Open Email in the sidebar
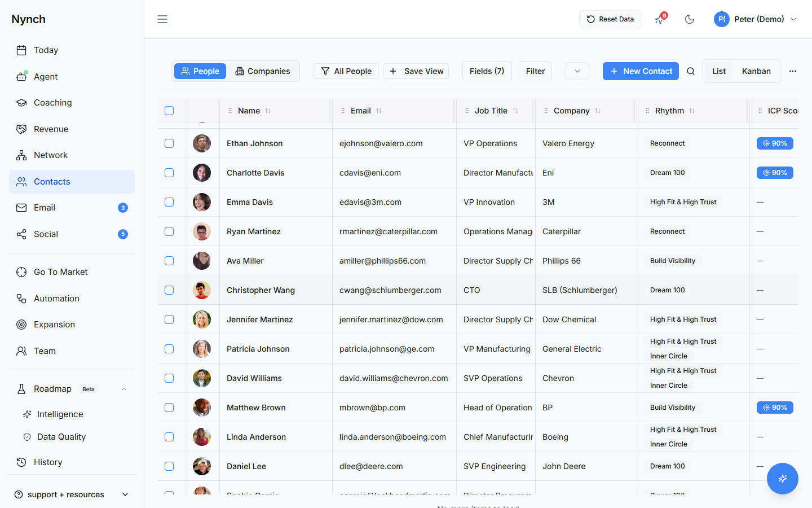Image resolution: width=812 pixels, height=508 pixels. coord(72,208)
